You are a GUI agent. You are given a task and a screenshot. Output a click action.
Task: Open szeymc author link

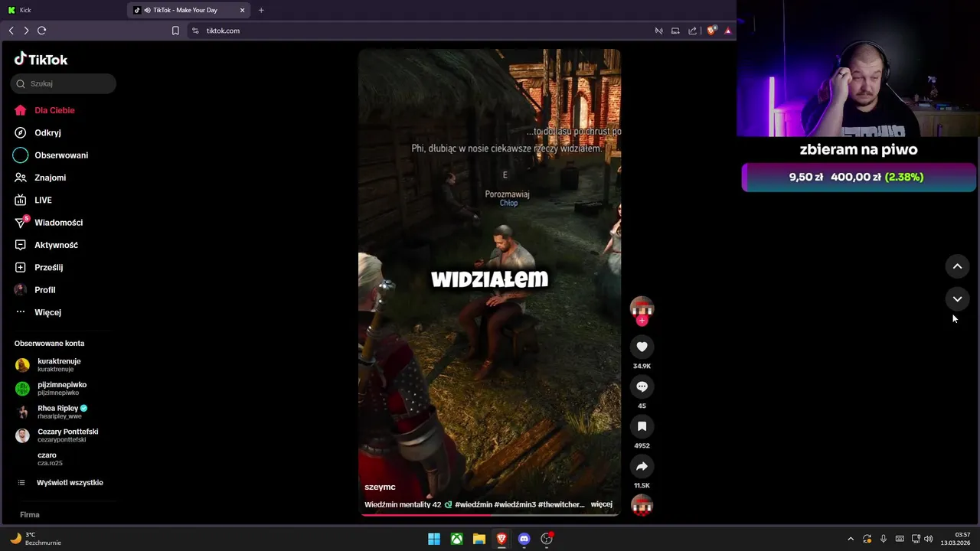(x=380, y=487)
